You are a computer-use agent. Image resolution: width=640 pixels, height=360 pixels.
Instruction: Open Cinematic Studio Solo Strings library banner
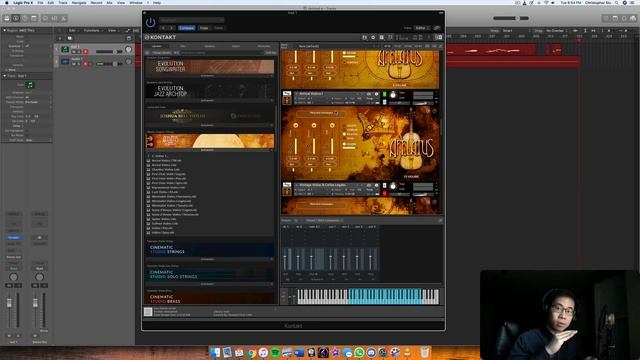click(210, 274)
